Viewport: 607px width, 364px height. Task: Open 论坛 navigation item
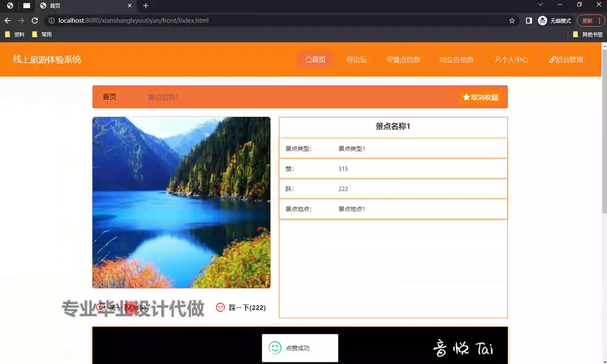tap(357, 59)
